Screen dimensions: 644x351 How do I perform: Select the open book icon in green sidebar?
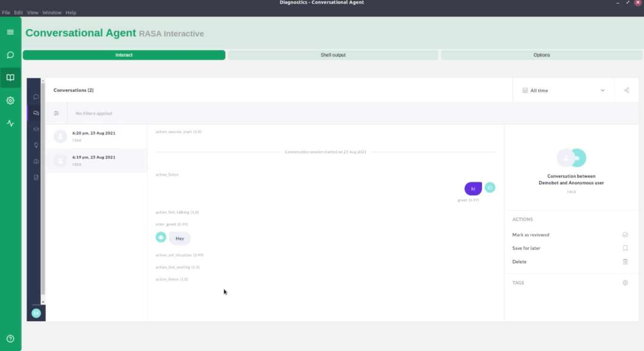click(10, 78)
